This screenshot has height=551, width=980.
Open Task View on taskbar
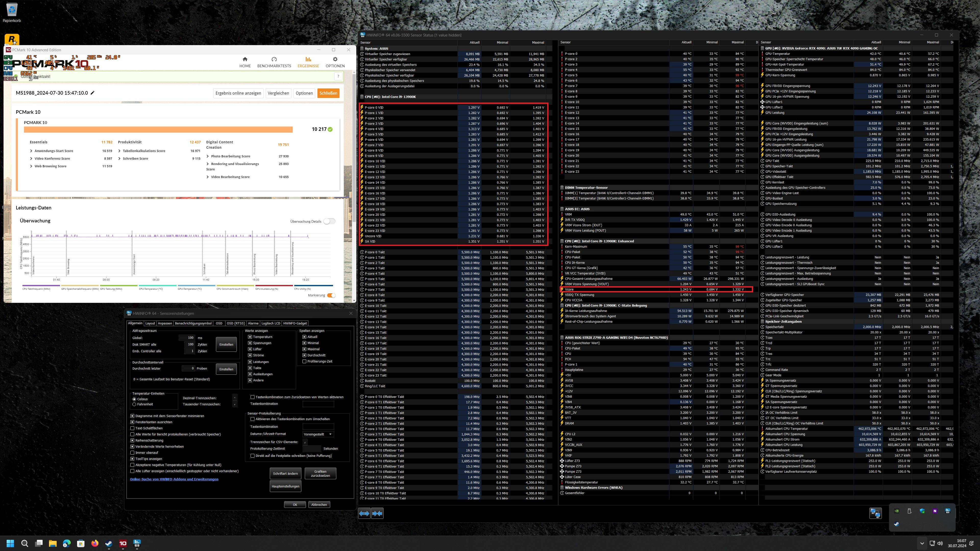39,543
